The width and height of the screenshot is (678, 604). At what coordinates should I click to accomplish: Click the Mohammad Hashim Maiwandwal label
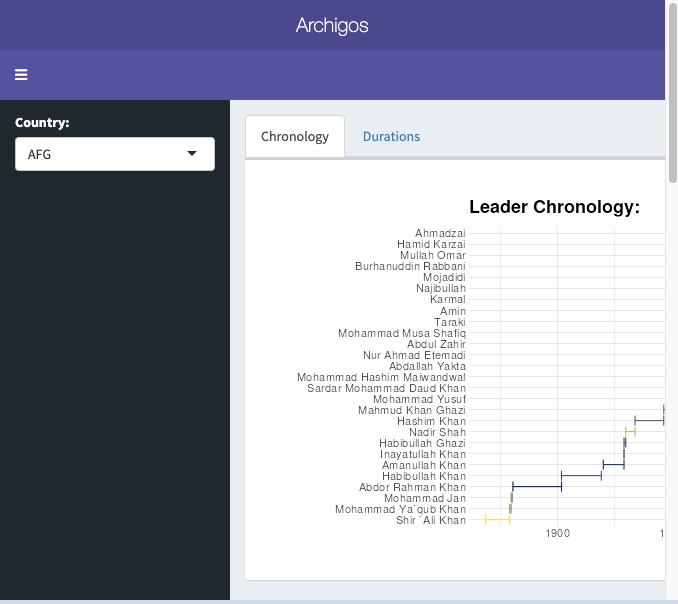(x=381, y=377)
